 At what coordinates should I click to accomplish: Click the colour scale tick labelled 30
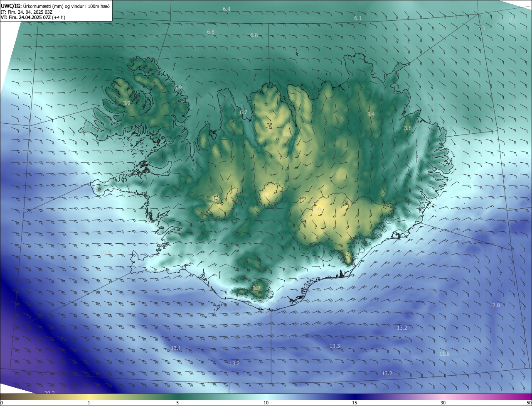coord(443,403)
